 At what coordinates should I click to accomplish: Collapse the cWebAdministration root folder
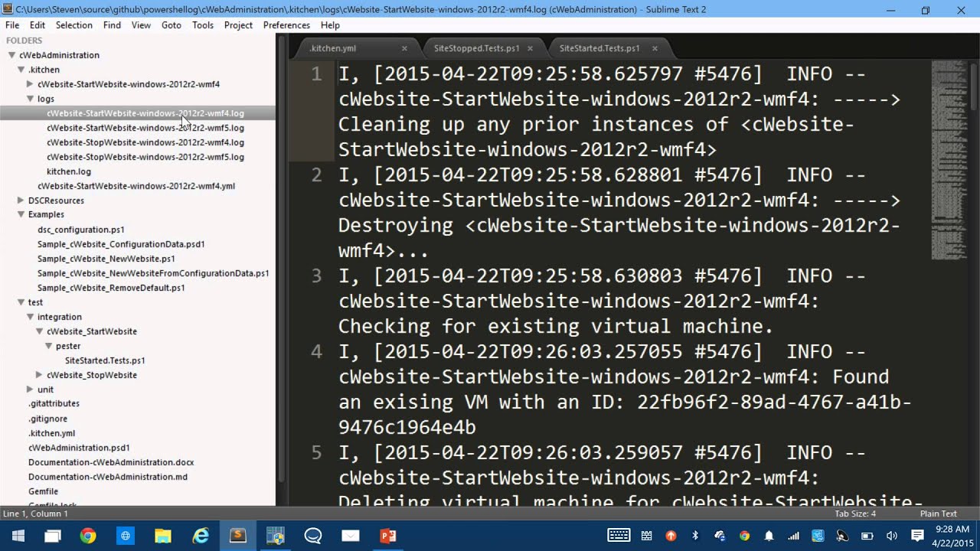click(11, 55)
